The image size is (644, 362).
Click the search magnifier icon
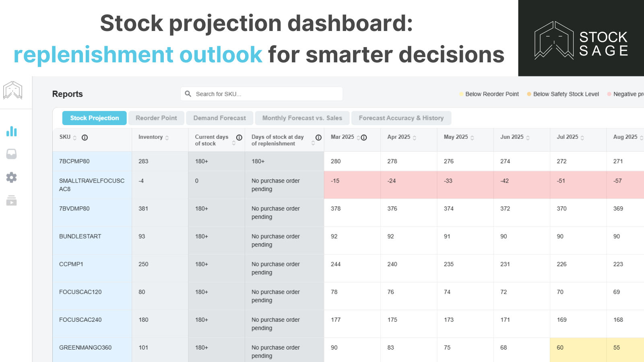point(188,94)
